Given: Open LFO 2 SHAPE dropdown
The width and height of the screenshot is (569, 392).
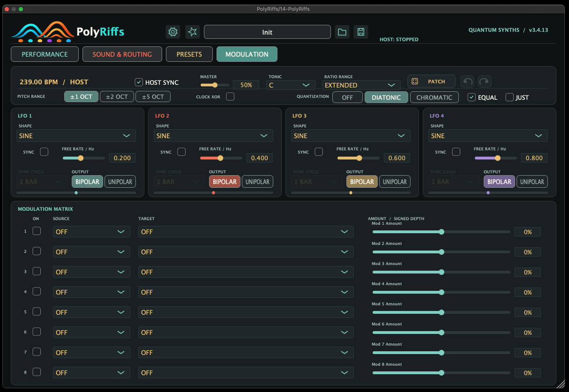Looking at the screenshot, I should pyautogui.click(x=213, y=136).
